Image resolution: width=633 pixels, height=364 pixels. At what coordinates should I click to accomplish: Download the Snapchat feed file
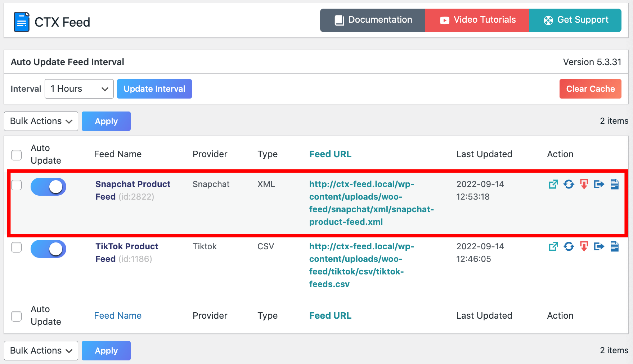[584, 184]
